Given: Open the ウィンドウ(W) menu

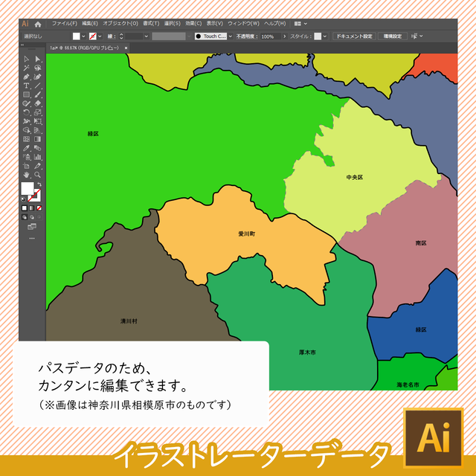Looking at the screenshot, I should 243,24.
